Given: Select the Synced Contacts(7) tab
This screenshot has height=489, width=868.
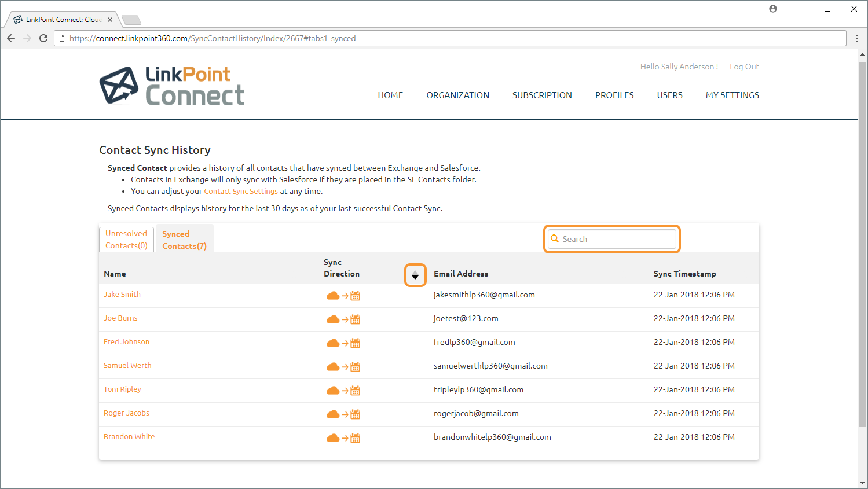Looking at the screenshot, I should [x=184, y=240].
